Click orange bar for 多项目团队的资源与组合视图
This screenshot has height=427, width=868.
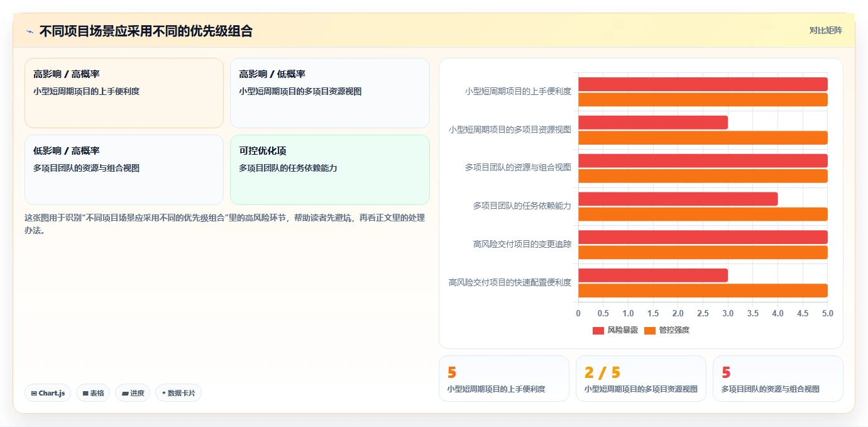point(703,176)
